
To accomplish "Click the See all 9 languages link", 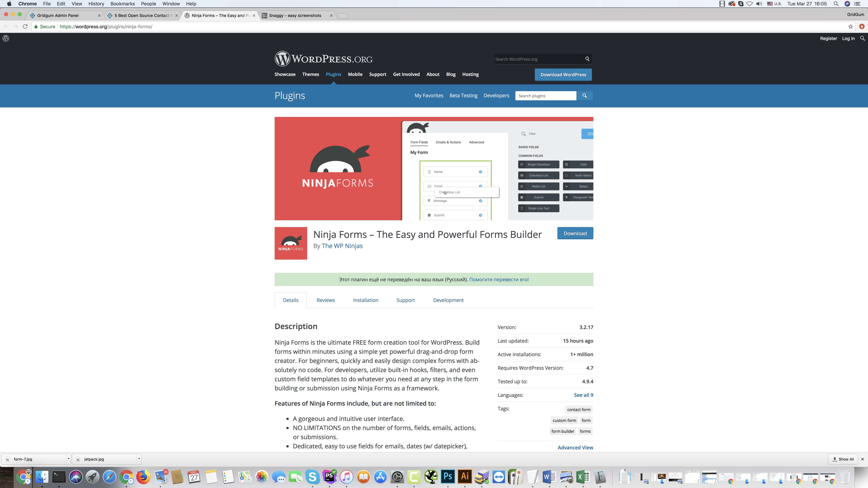I will [x=584, y=395].
